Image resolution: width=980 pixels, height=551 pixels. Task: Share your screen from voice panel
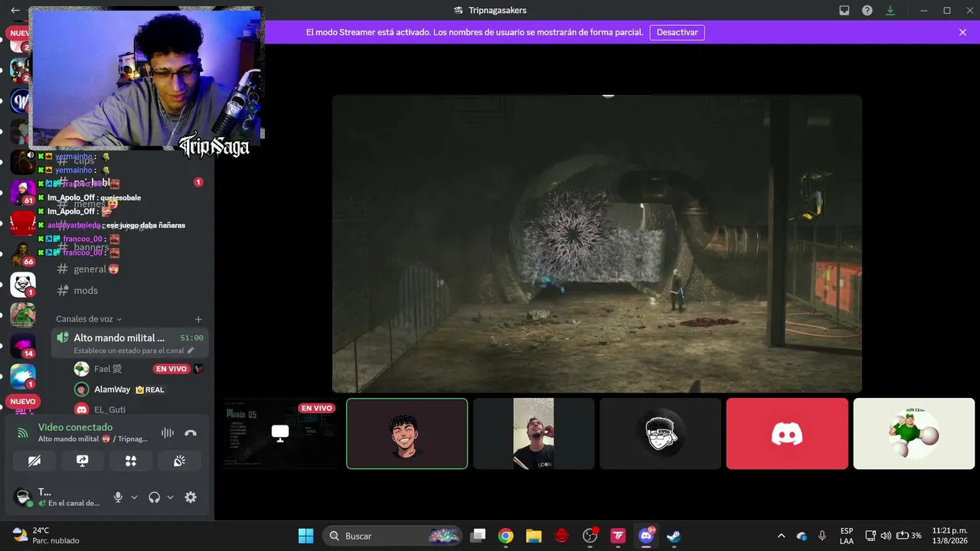pyautogui.click(x=83, y=461)
